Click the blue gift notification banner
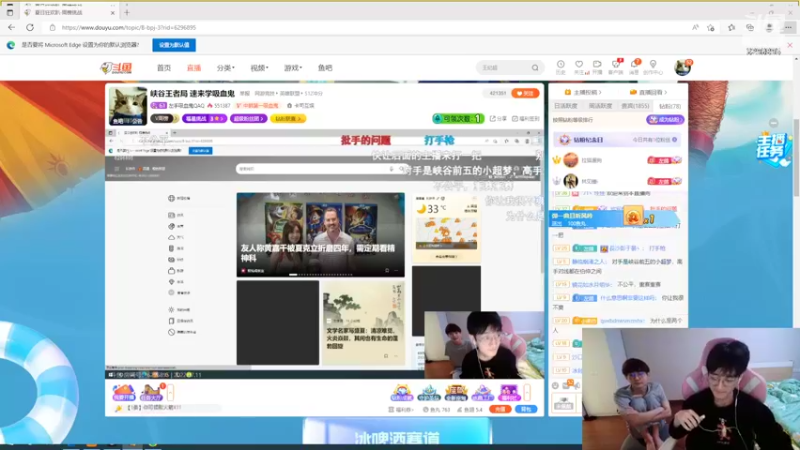 tap(614, 218)
